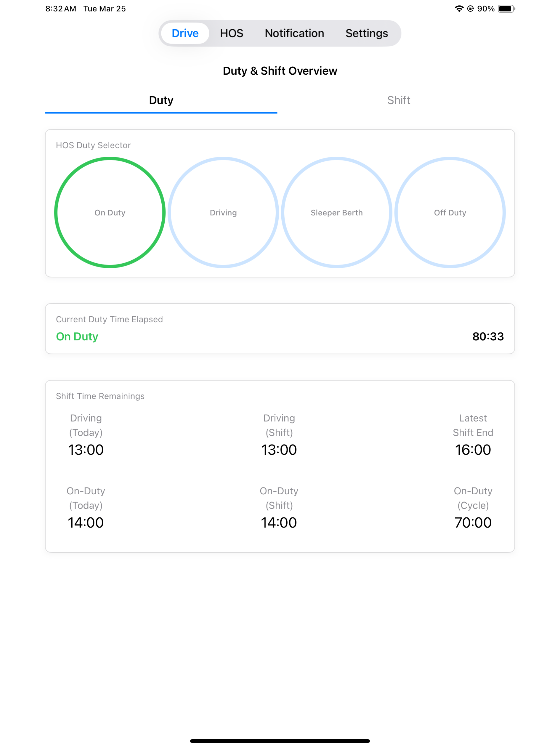The image size is (560, 747).
Task: Tap the battery icon in status bar
Action: point(506,9)
